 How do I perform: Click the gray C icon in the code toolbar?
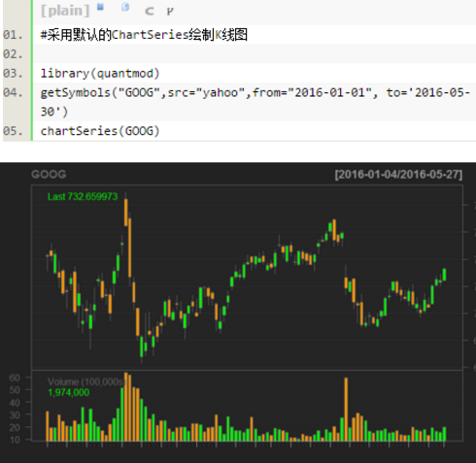pyautogui.click(x=150, y=12)
